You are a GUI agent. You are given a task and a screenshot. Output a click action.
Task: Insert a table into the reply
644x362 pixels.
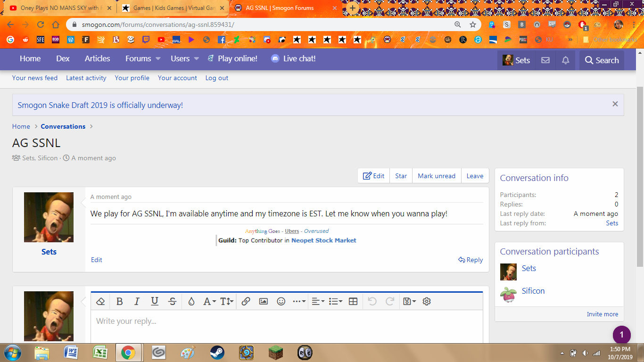[x=353, y=302]
